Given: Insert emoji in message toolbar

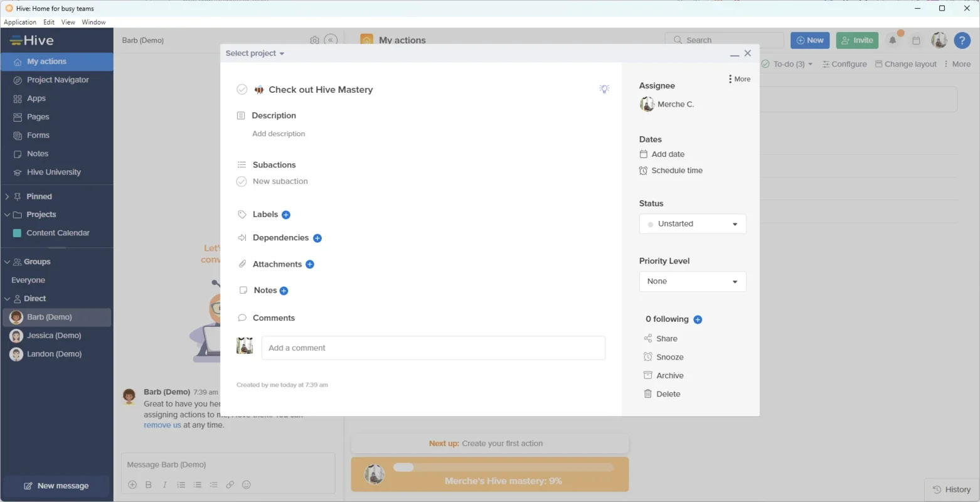Looking at the screenshot, I should click(247, 484).
